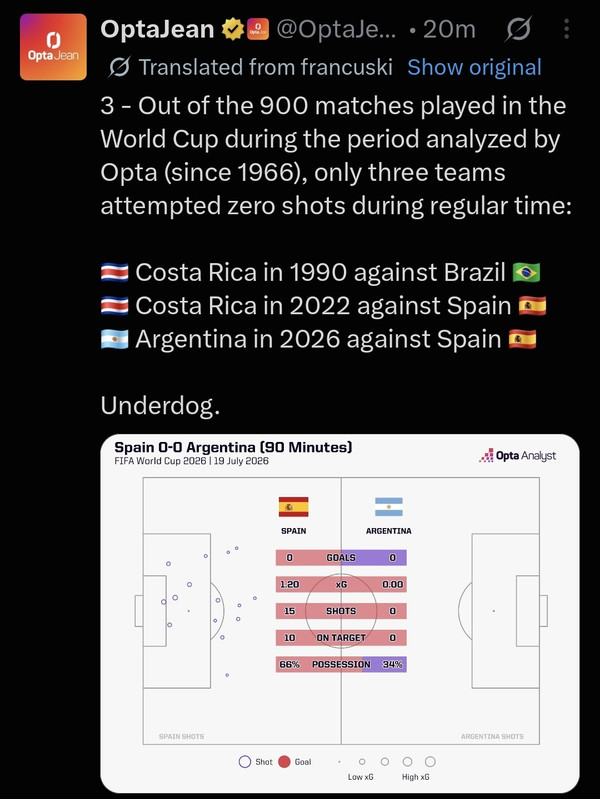Viewport: 600px width, 799px height.
Task: Click the pink Goal legend circle
Action: (x=284, y=762)
